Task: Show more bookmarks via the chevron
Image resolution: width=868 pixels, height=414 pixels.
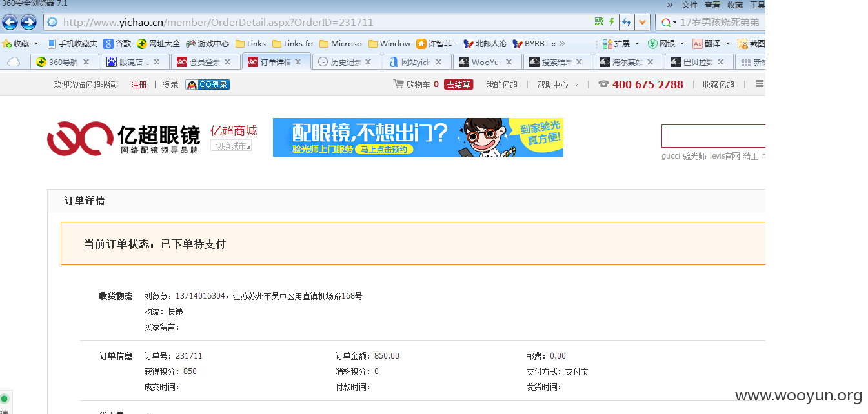Action: coord(562,44)
